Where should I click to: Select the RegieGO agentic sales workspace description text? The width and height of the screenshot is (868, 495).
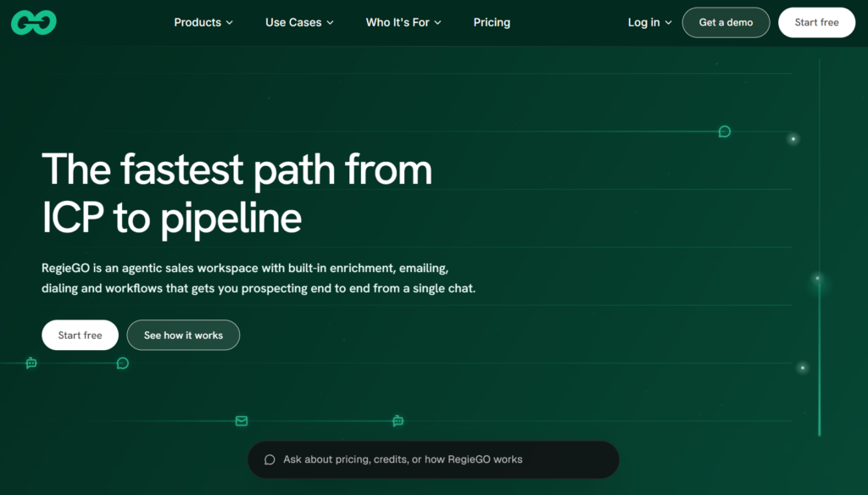click(259, 278)
